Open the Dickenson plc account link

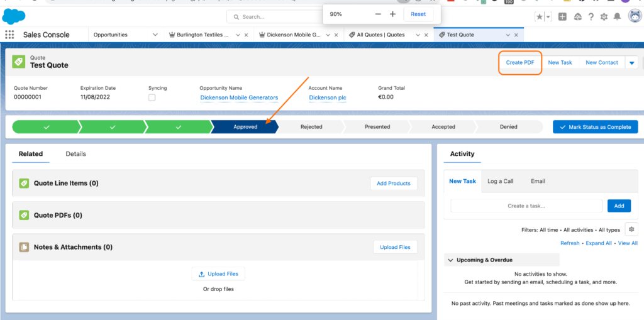click(328, 98)
